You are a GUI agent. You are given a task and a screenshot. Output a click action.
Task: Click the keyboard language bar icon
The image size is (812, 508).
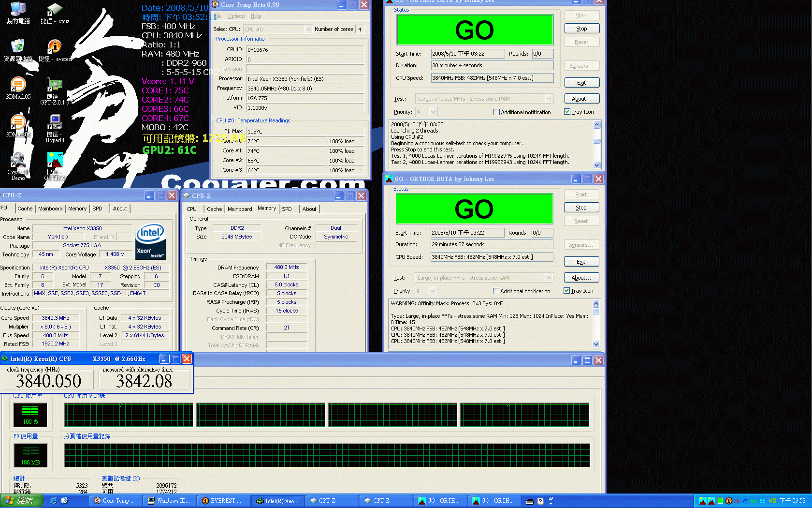pos(530,501)
